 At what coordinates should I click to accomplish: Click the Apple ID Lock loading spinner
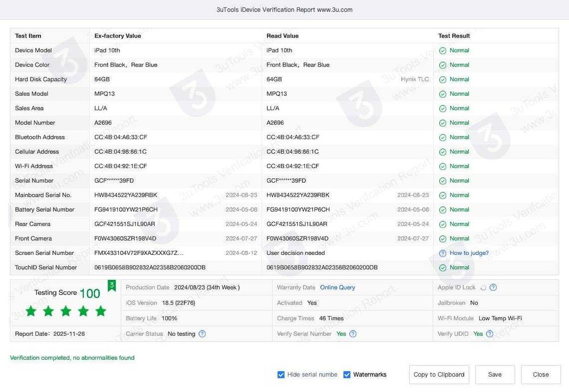click(x=483, y=288)
